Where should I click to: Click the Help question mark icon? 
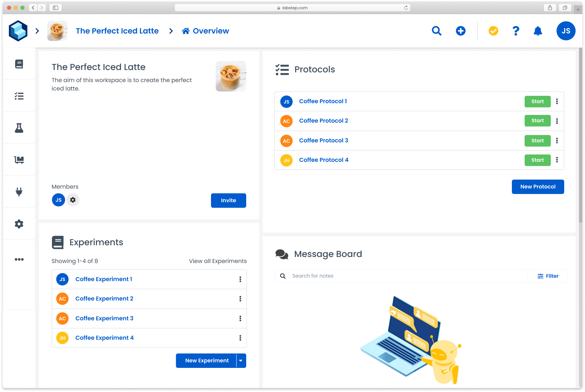(516, 31)
